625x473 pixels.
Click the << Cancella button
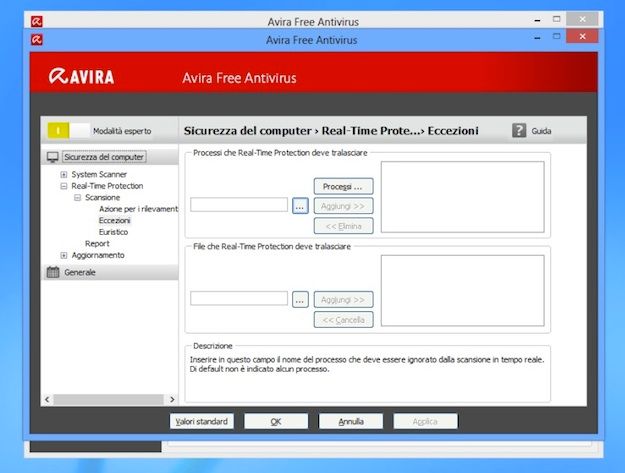coord(343,320)
